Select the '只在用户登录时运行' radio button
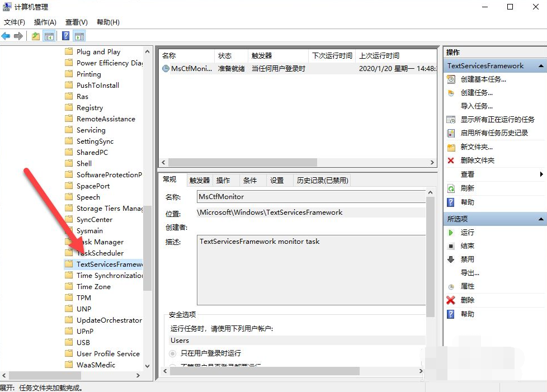 point(172,353)
